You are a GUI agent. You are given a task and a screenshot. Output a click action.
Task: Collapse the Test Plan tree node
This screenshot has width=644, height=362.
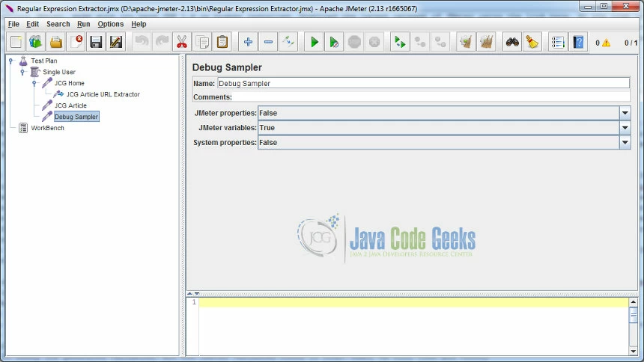pos(11,61)
